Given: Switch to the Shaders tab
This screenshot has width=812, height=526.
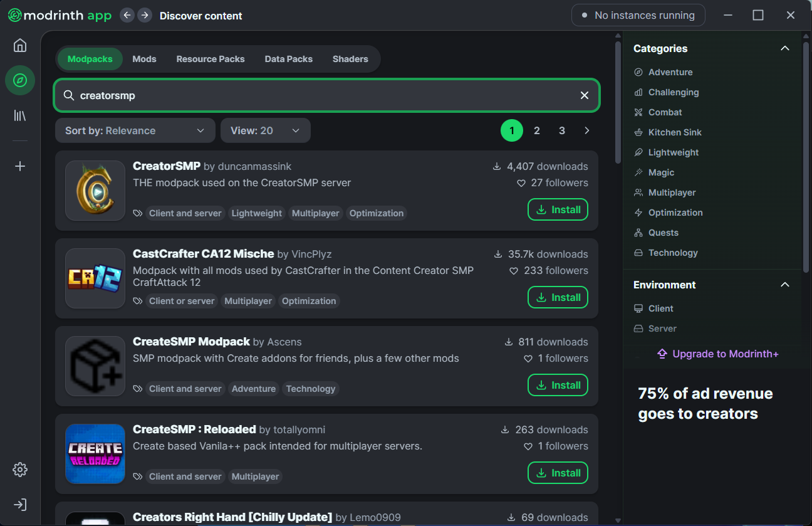Looking at the screenshot, I should 350,59.
